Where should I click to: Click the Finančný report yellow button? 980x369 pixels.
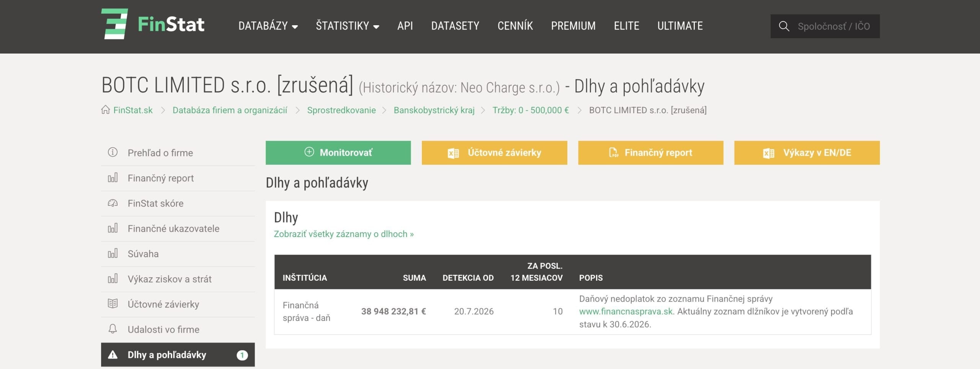[650, 153]
